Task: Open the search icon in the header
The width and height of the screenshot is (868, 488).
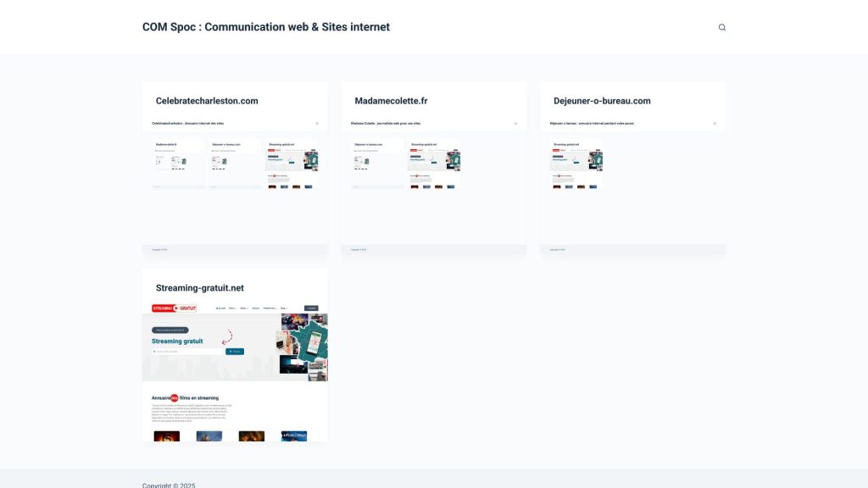Action: pos(722,27)
